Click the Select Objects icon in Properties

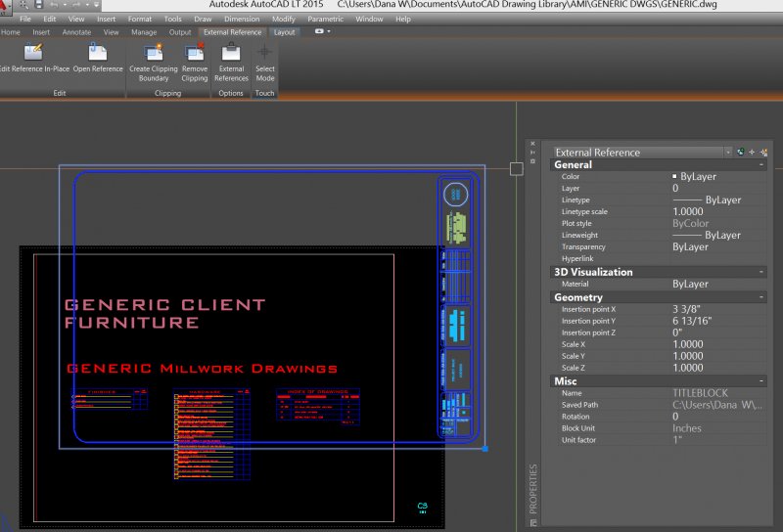point(752,152)
